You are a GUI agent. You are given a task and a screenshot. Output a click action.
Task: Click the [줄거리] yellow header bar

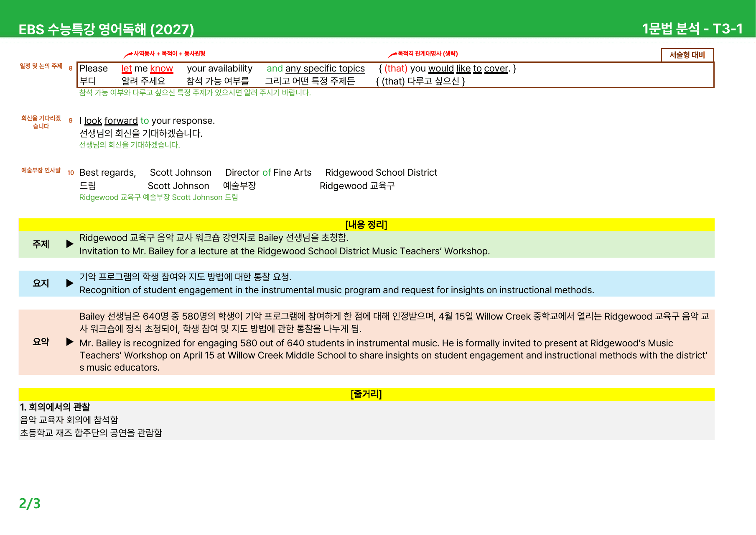[367, 394]
